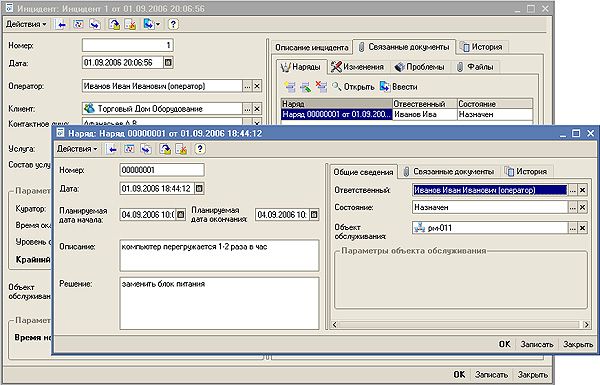Open calendar for Планируемая дата начала
This screenshot has height=385, width=600.
pos(181,214)
